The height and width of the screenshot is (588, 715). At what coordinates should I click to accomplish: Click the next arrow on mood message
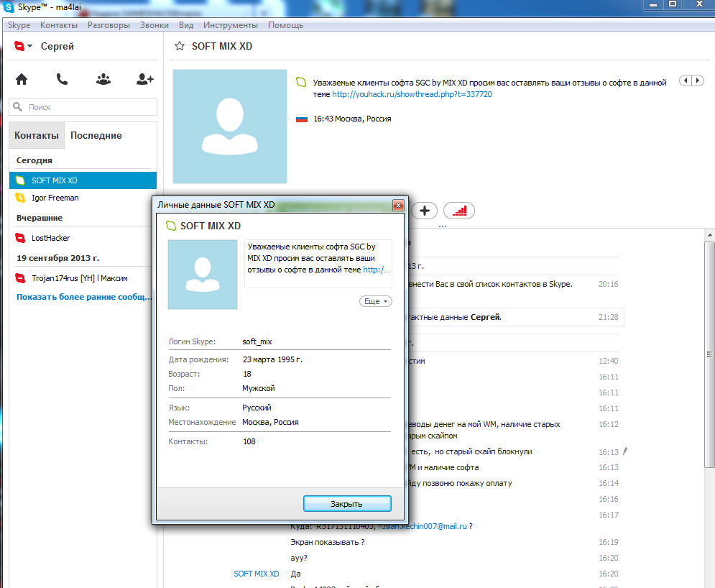(698, 81)
